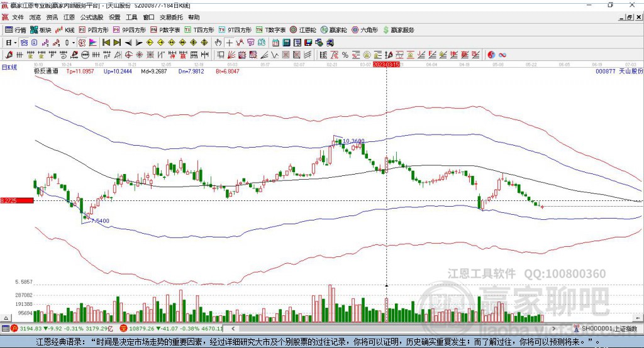Toggle the crosshair cursor tool
Screen dimensions: 644x348
click(x=229, y=43)
